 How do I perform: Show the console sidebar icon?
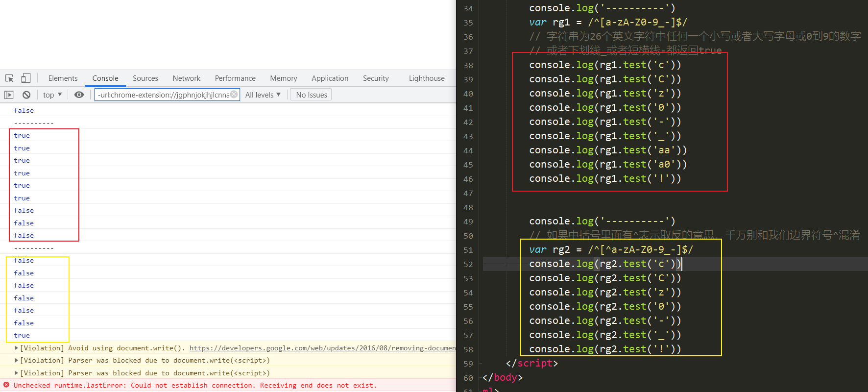(x=9, y=95)
